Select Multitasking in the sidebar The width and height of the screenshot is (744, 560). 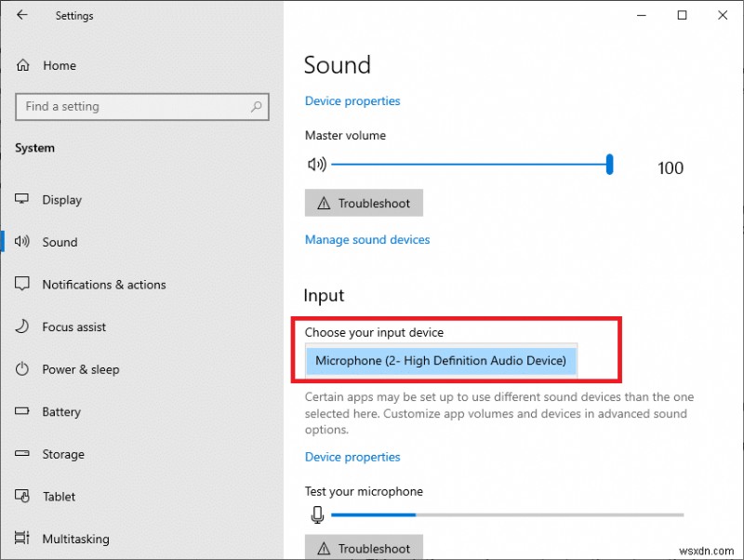[75, 540]
